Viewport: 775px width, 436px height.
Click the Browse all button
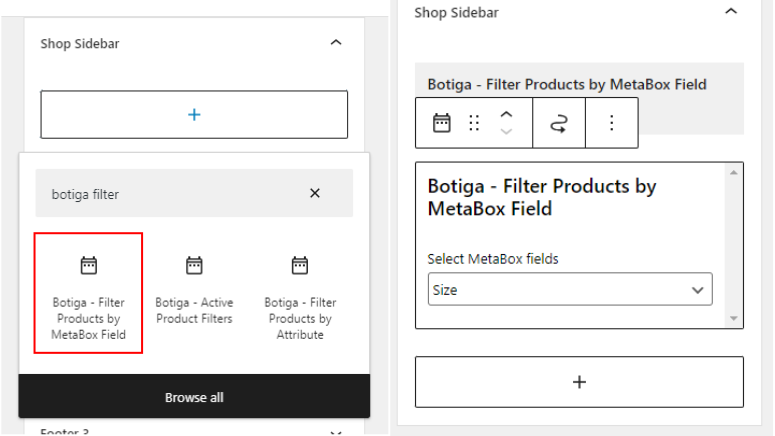[x=194, y=396]
